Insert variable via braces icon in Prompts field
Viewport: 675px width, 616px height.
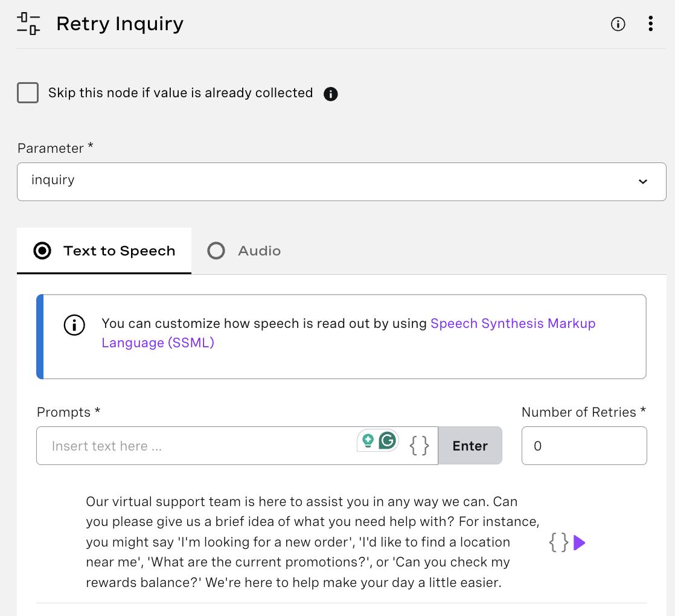tap(419, 446)
